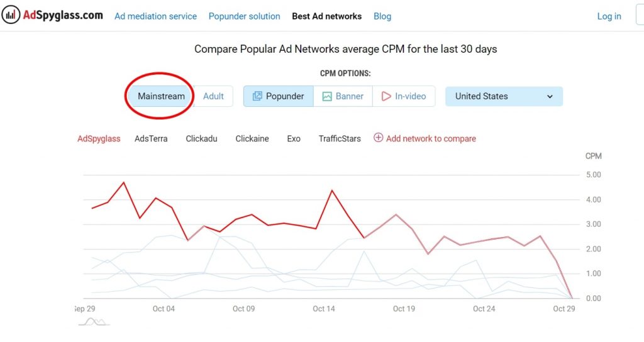Toggle AdsTerra network in chart legend
The width and height of the screenshot is (644, 342).
point(151,139)
